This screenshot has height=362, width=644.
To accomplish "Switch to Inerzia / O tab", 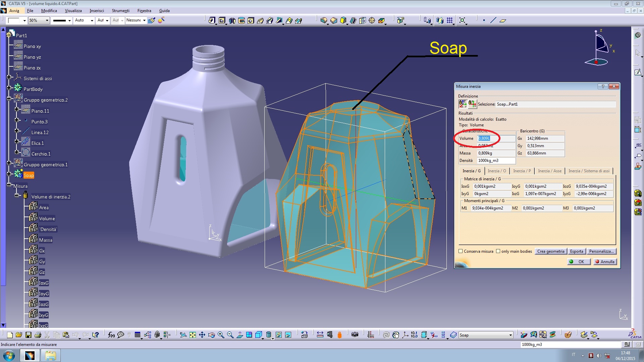I will point(497,171).
